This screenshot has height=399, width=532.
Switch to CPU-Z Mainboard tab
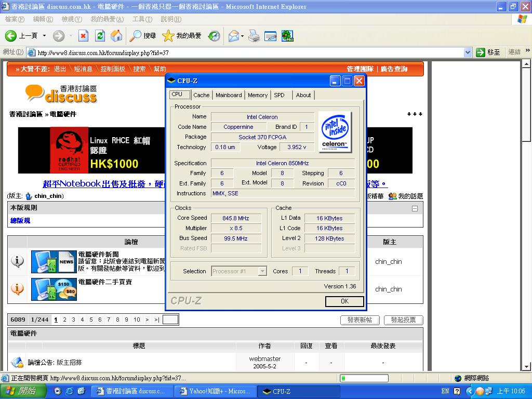229,96
